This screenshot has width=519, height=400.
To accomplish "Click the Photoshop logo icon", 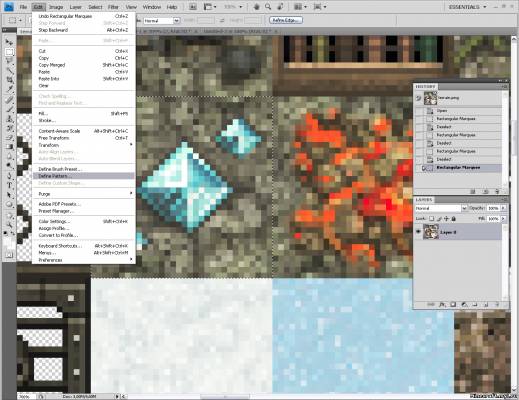I will 9,7.
